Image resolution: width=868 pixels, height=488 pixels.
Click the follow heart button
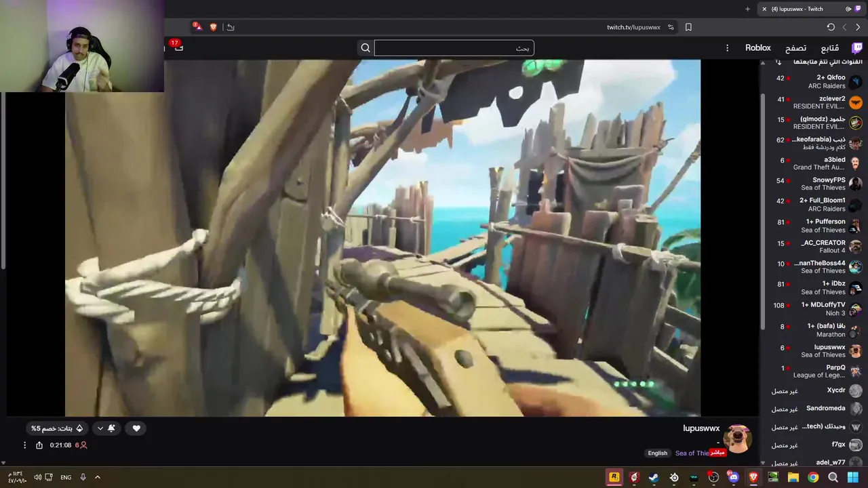point(136,428)
